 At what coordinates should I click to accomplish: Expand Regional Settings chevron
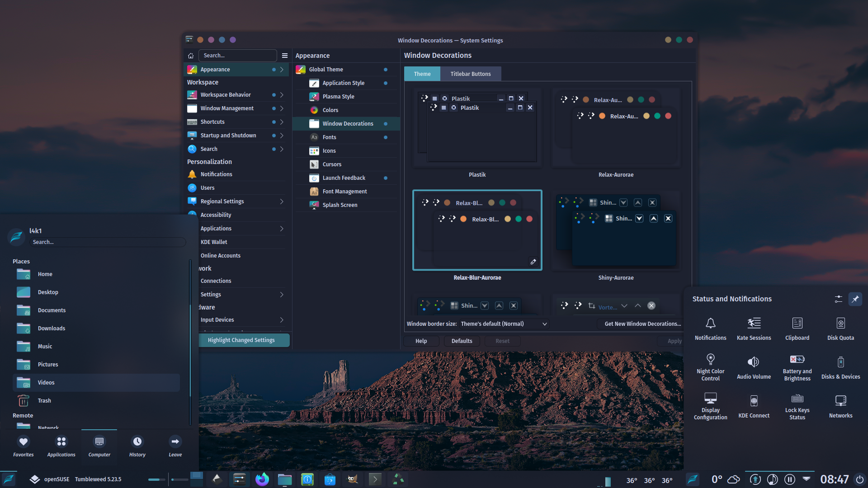coord(282,202)
